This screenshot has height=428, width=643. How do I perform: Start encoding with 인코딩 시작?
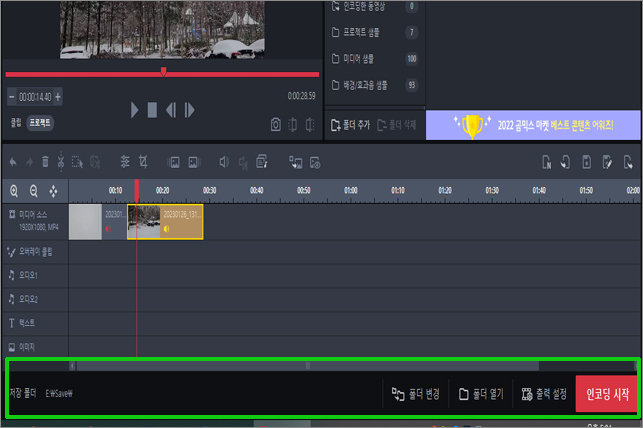click(607, 394)
